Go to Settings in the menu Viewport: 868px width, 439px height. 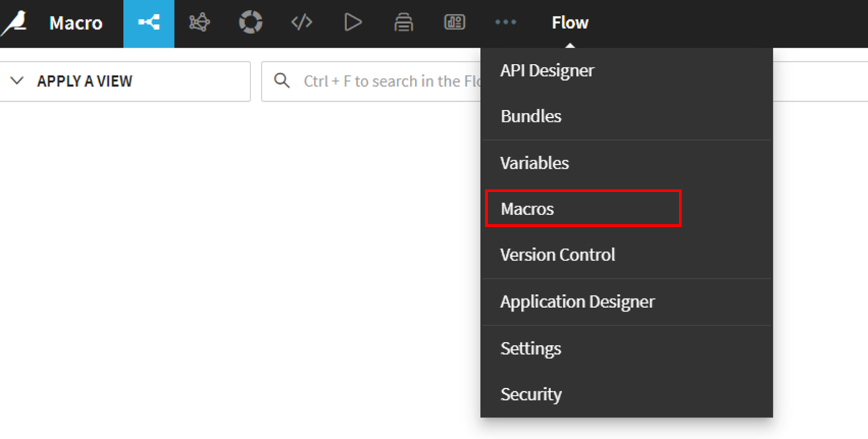(531, 348)
